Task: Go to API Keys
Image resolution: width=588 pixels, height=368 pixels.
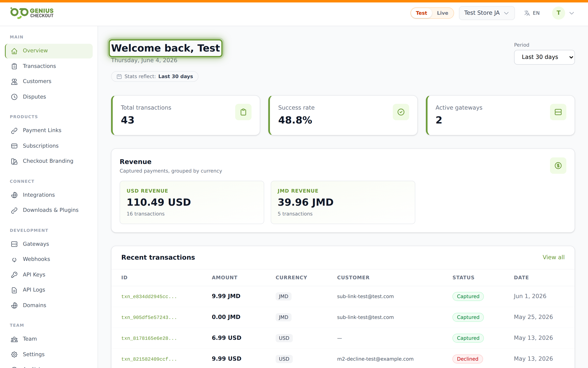Action: 49,275
